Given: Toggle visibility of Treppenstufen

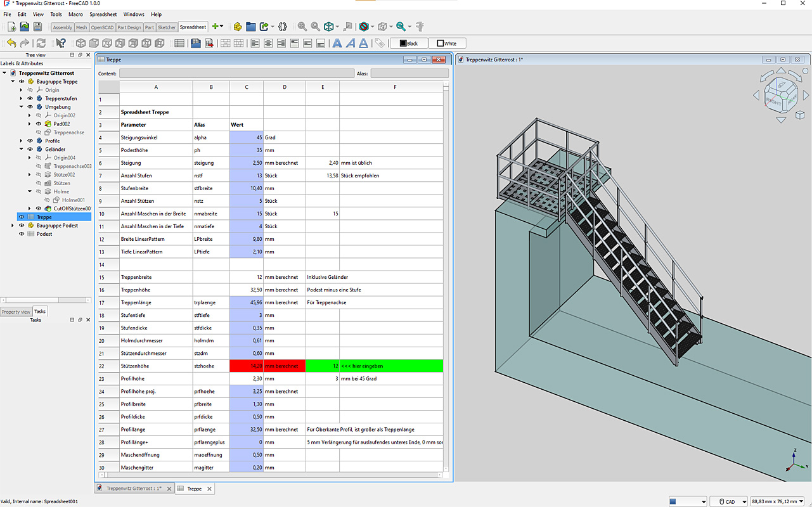Looking at the screenshot, I should click(30, 98).
